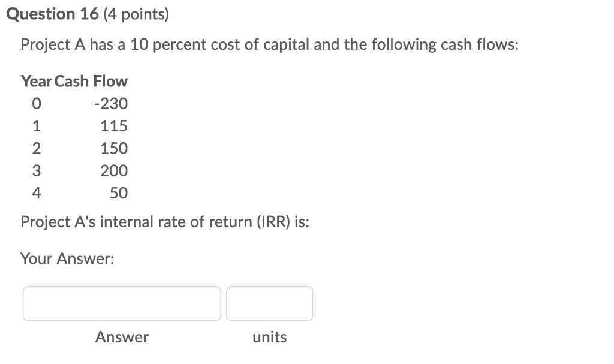Click the year 2 row label

tap(36, 148)
